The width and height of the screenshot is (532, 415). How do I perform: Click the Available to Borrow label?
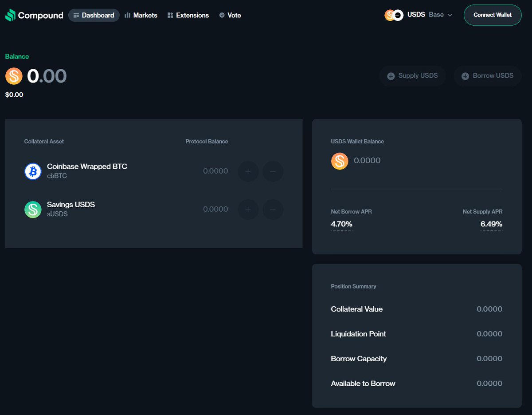point(363,383)
